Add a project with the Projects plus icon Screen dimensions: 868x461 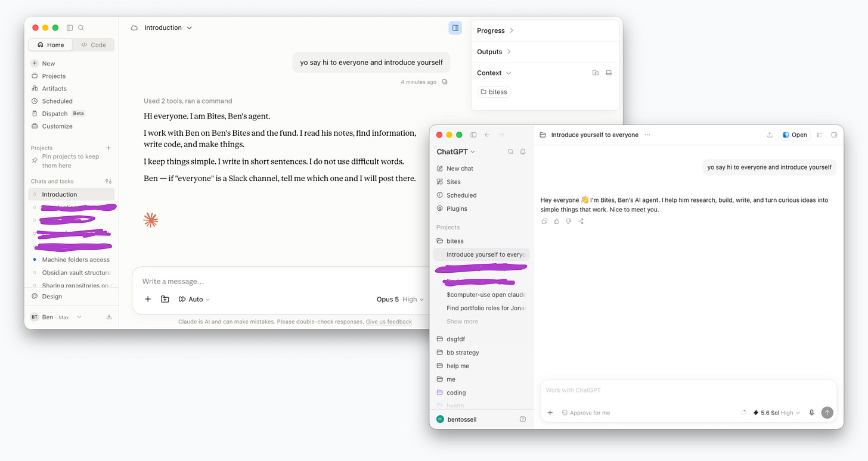[x=108, y=148]
